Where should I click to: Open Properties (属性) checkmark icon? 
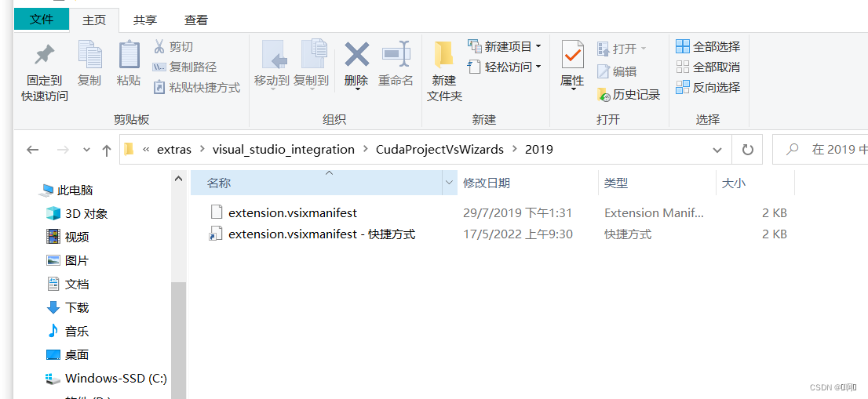(x=572, y=55)
